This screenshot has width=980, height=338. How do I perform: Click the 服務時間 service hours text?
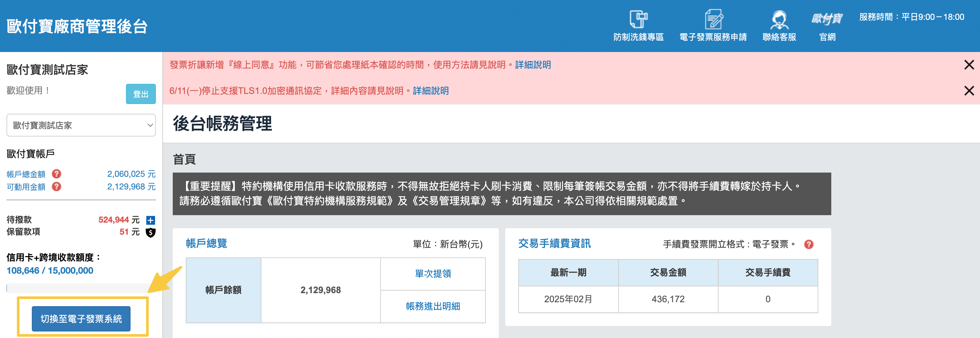coord(911,17)
